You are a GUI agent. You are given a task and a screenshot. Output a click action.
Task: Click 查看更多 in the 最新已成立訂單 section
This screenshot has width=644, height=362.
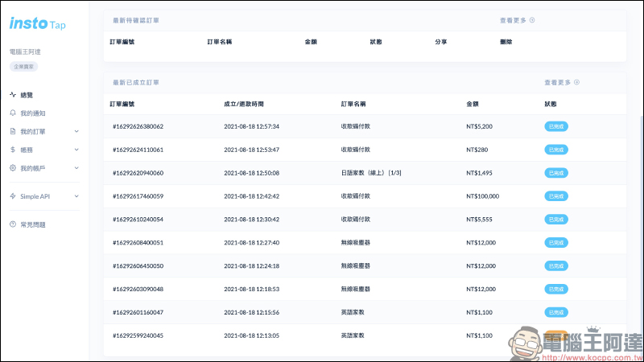point(561,82)
